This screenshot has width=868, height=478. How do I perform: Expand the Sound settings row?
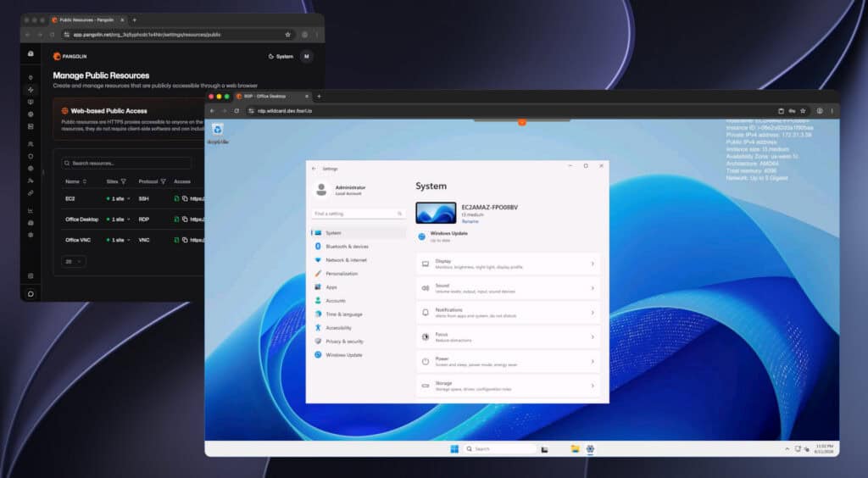pyautogui.click(x=509, y=288)
